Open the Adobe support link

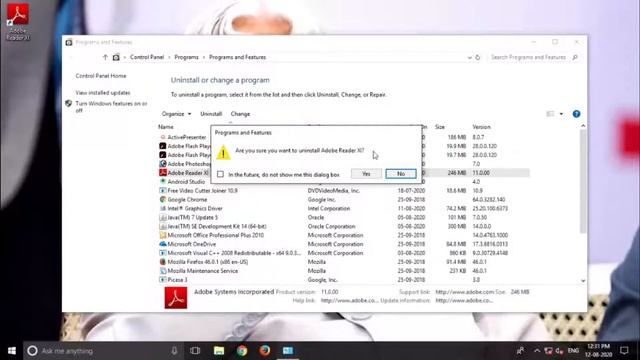pyautogui.click(x=464, y=292)
